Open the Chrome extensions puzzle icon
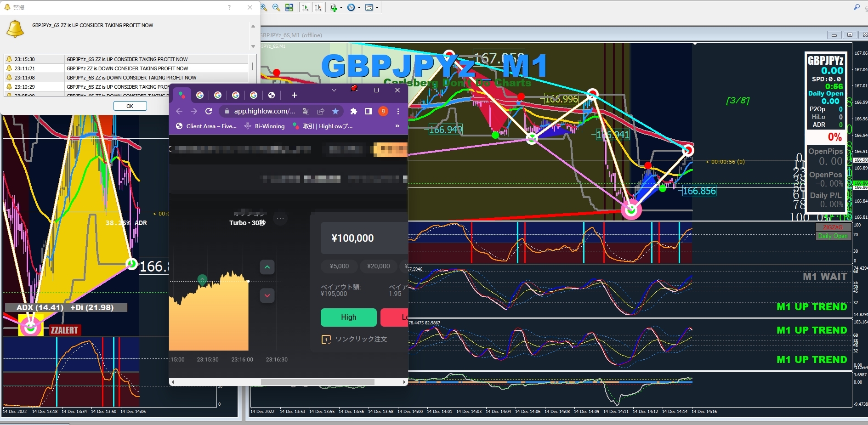The image size is (868, 425). [353, 111]
